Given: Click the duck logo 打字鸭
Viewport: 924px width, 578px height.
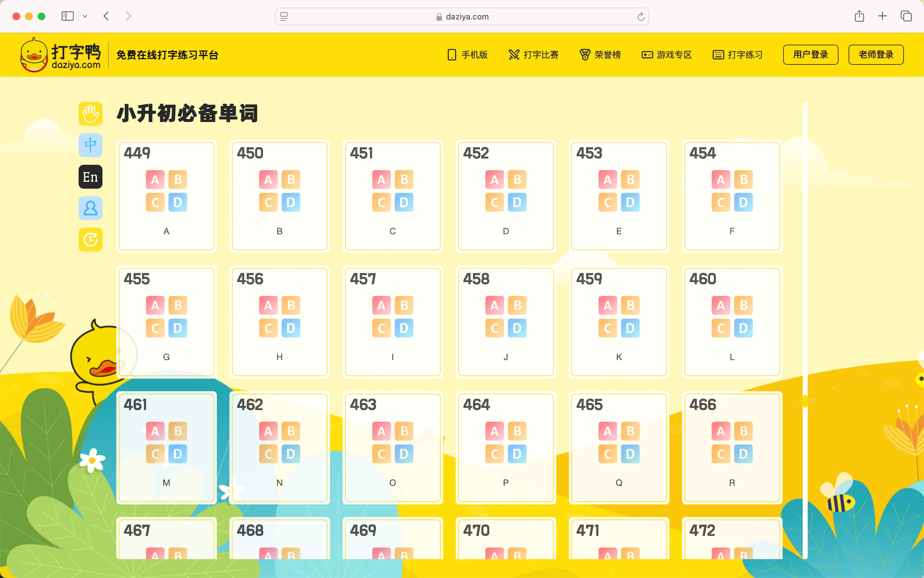Looking at the screenshot, I should tap(60, 55).
